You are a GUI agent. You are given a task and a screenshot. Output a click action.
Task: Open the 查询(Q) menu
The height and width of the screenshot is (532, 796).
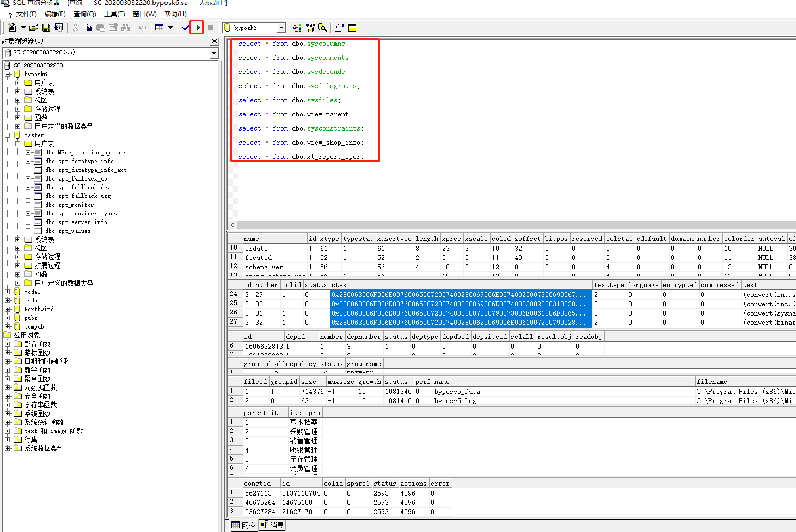(85, 15)
